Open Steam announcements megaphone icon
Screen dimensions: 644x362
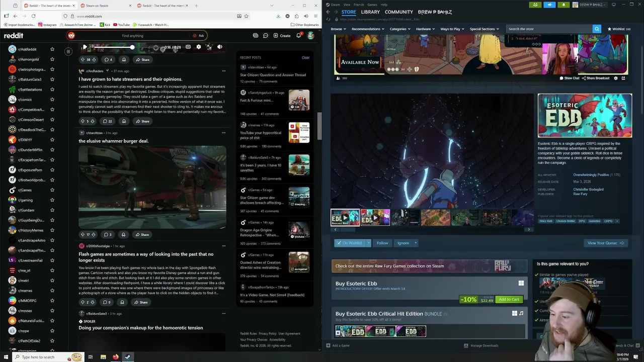pyautogui.click(x=549, y=5)
